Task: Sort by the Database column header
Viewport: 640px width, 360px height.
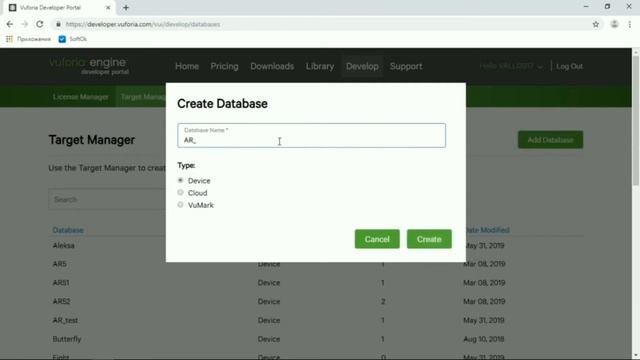Action: click(x=68, y=230)
